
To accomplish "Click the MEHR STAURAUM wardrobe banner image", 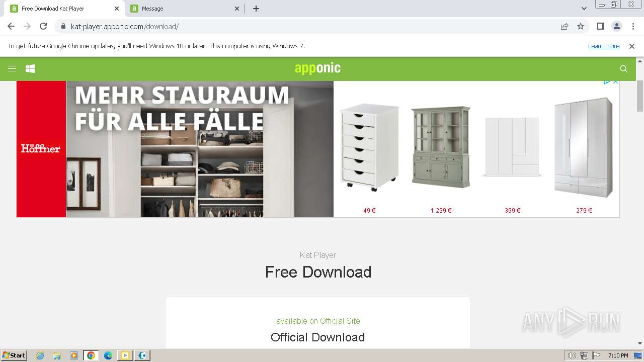I will [200, 149].
